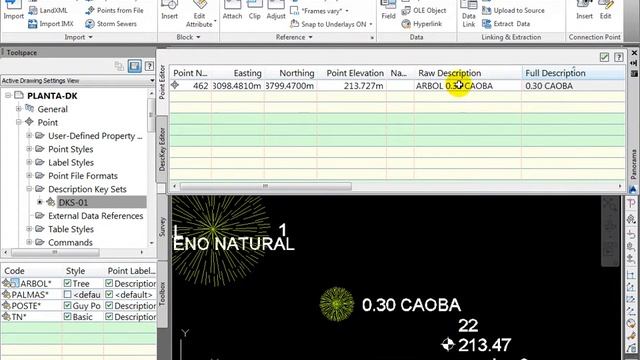The width and height of the screenshot is (640, 360).
Task: Switch to Point Editor tab
Action: coord(162,82)
